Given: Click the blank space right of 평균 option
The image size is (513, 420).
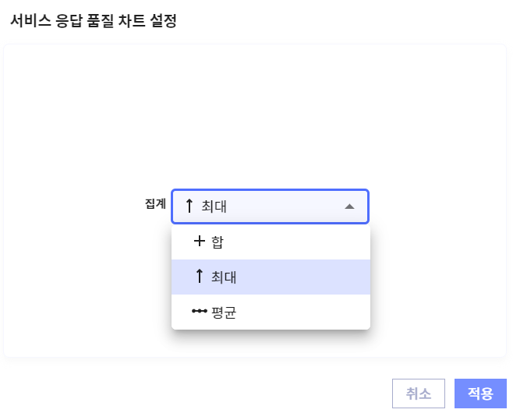Looking at the screenshot, I should click(312, 312).
